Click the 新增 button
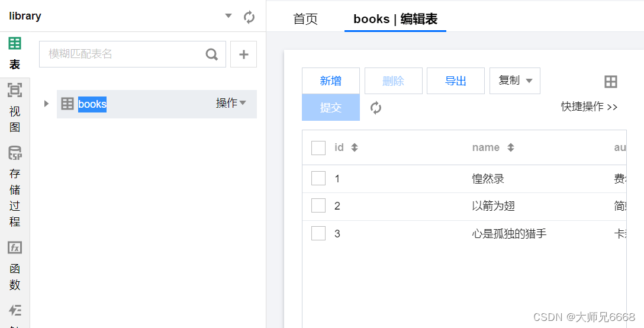Screen dimensions: 644x328 pyautogui.click(x=331, y=81)
